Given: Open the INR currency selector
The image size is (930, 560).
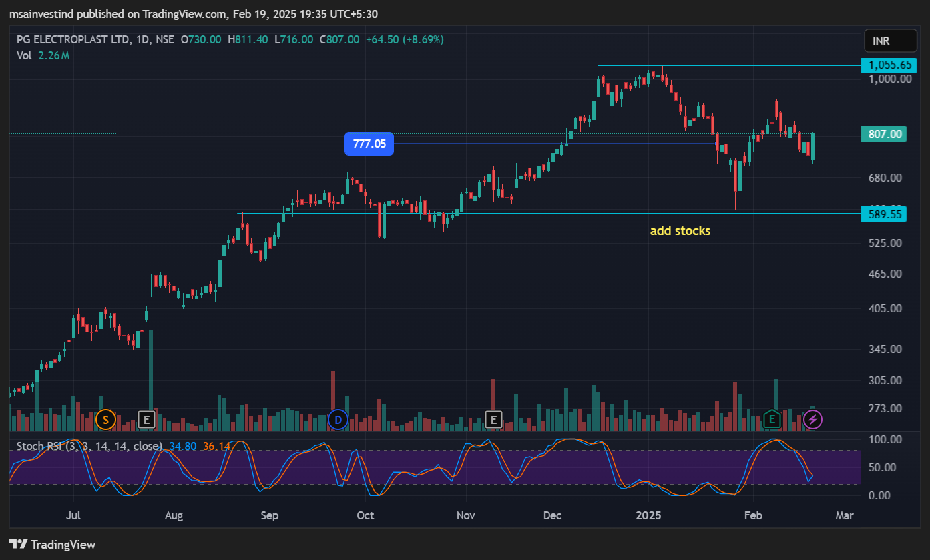Looking at the screenshot, I should click(890, 41).
